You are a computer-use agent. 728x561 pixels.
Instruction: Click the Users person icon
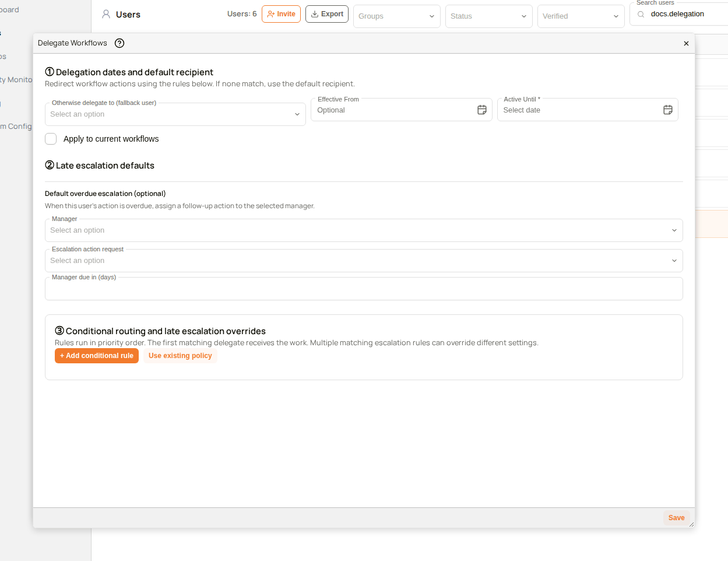[106, 14]
